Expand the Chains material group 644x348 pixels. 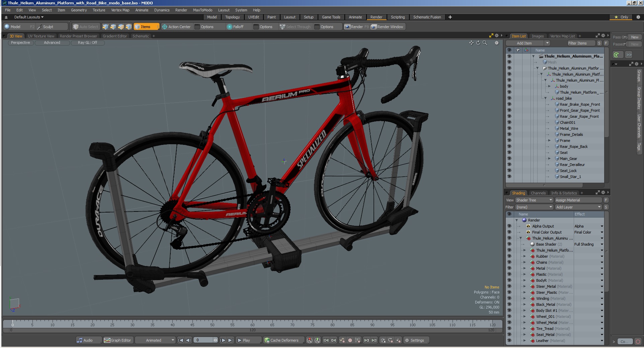click(525, 262)
